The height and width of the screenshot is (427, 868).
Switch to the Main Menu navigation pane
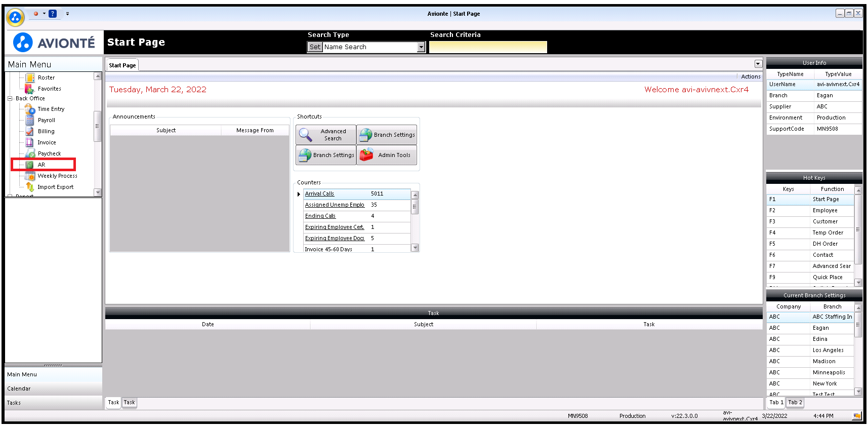click(x=54, y=374)
